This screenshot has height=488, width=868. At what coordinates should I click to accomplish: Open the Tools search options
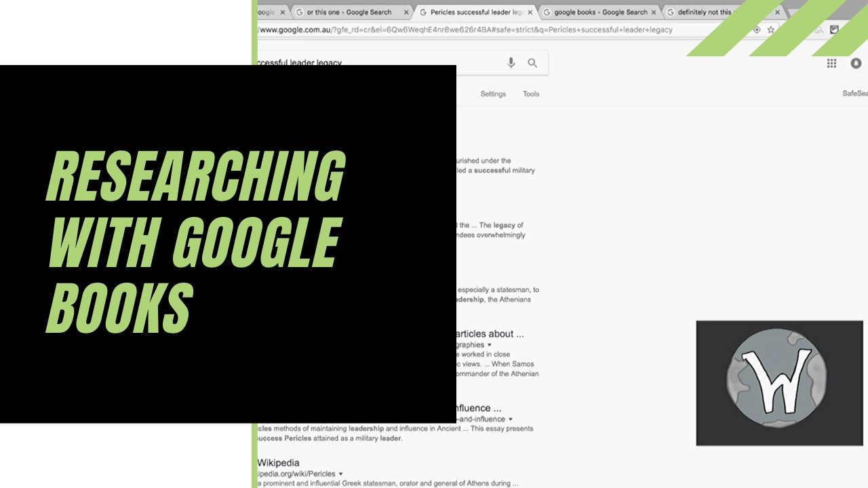[x=531, y=94]
